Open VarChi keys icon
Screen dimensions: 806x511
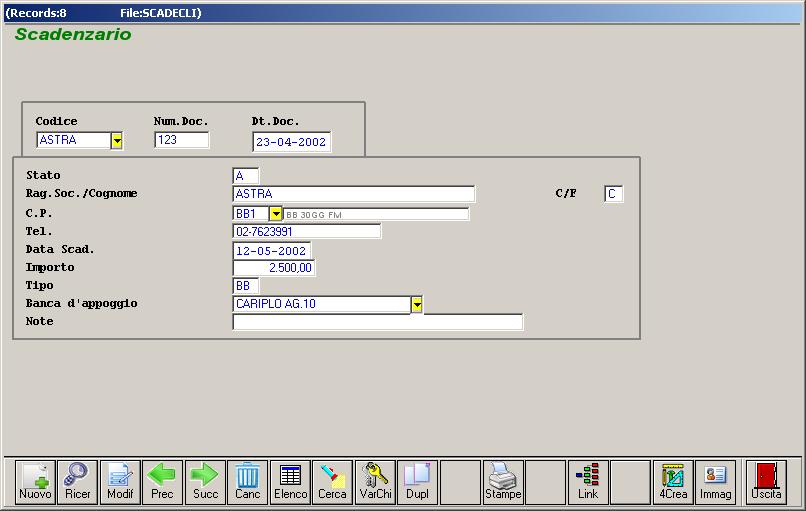coord(375,482)
